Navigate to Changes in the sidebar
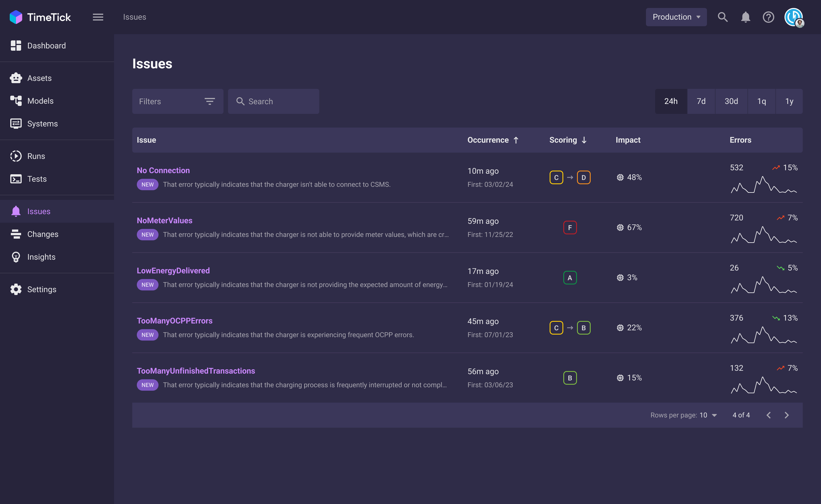 (x=43, y=234)
